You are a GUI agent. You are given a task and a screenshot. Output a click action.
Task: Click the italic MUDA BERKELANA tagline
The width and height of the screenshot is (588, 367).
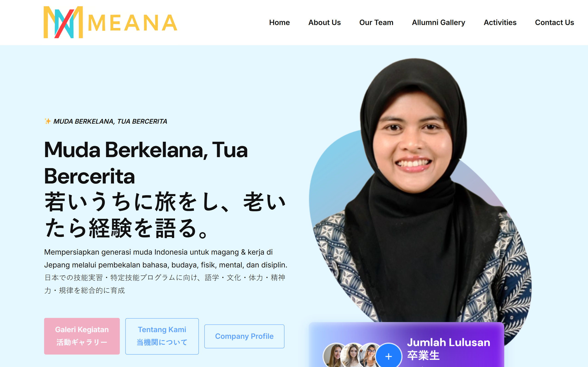pos(110,121)
